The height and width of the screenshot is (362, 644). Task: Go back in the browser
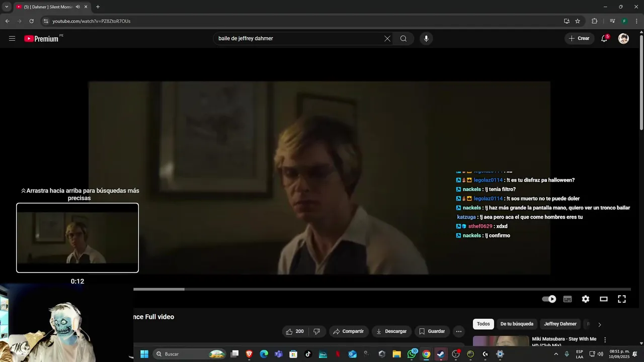point(7,21)
